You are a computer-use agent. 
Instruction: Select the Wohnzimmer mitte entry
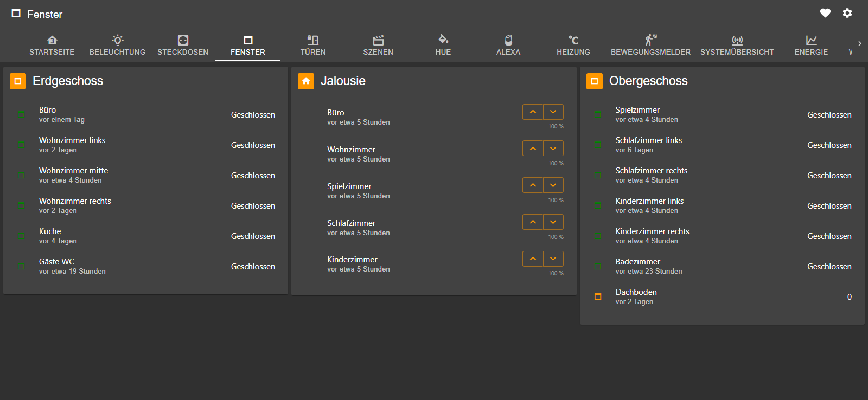click(145, 176)
